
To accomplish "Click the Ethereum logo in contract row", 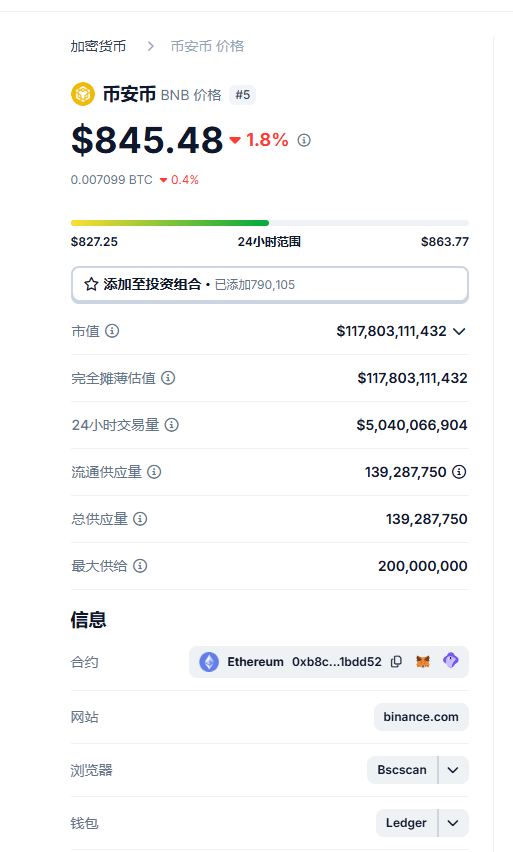I will (209, 662).
